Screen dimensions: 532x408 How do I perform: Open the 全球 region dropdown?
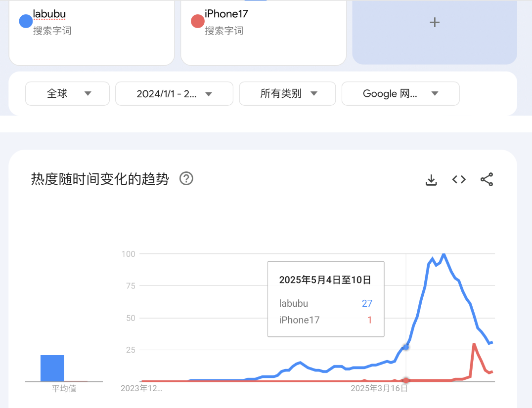click(68, 94)
